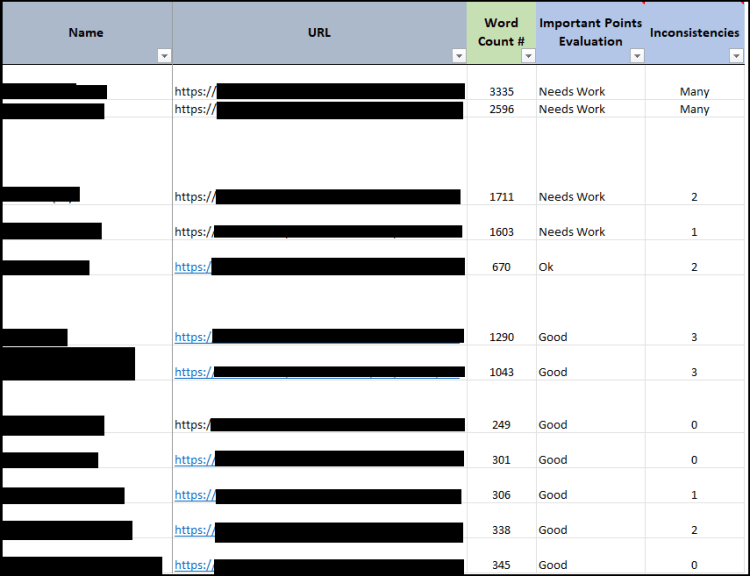Open the hyperlink in the 301 word count row
This screenshot has height=576, width=750.
point(192,460)
